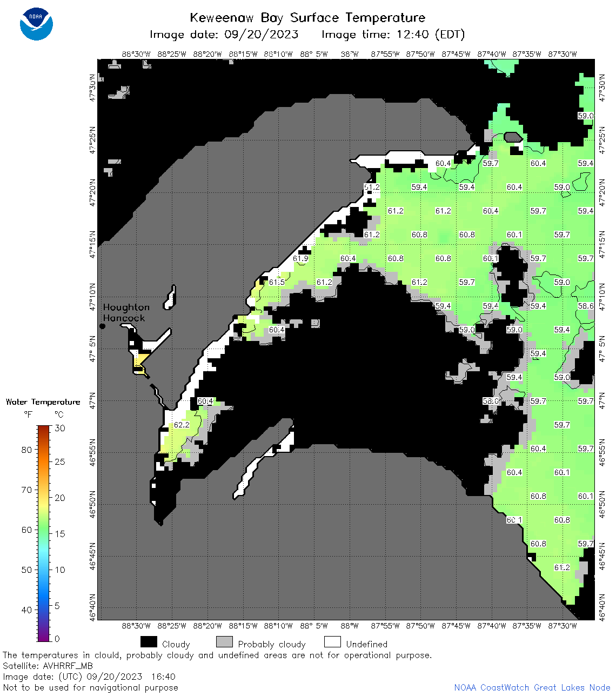Click the white Undefined legend swatch
The height and width of the screenshot is (696, 616).
(x=332, y=642)
